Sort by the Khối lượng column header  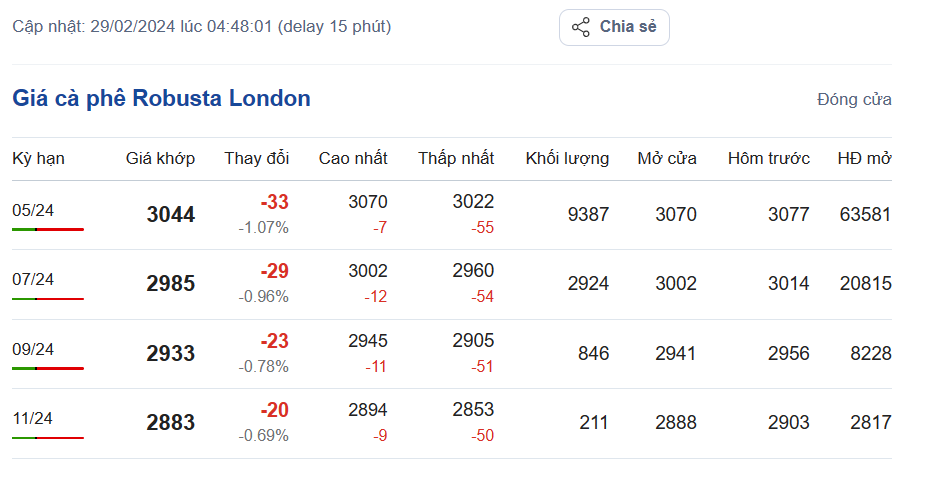567,158
